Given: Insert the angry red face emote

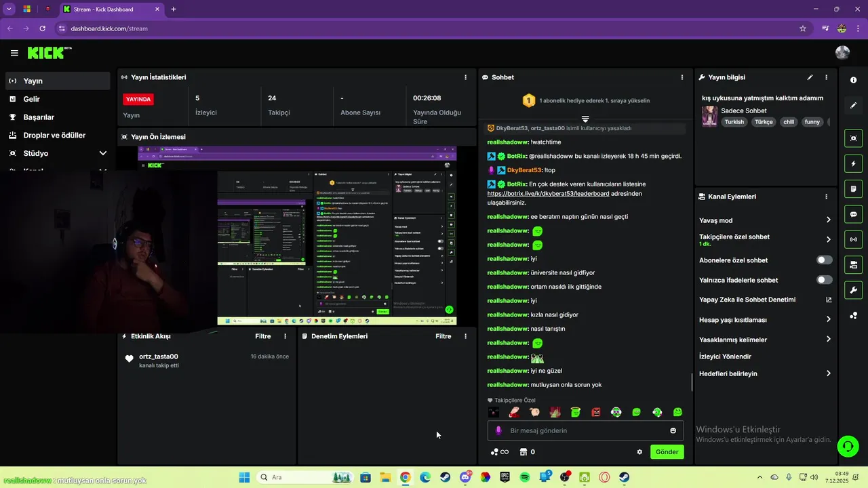Looking at the screenshot, I should coord(595,412).
